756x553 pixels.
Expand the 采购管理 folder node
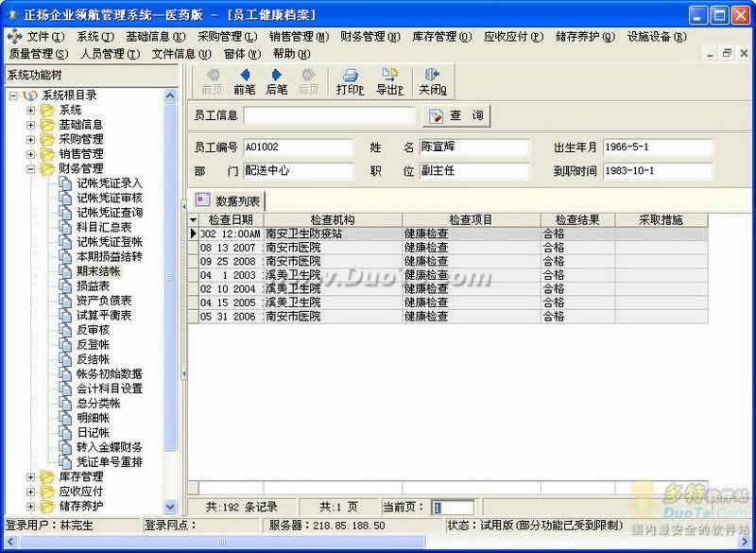point(31,140)
